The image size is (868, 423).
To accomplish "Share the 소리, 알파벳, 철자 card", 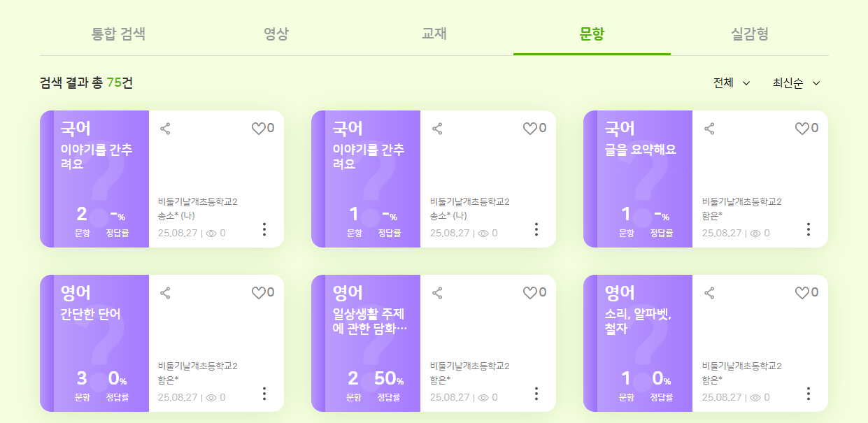I will (x=709, y=293).
